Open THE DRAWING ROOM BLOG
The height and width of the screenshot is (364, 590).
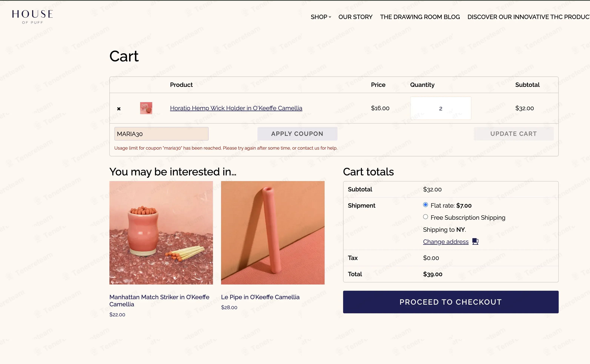pos(420,17)
